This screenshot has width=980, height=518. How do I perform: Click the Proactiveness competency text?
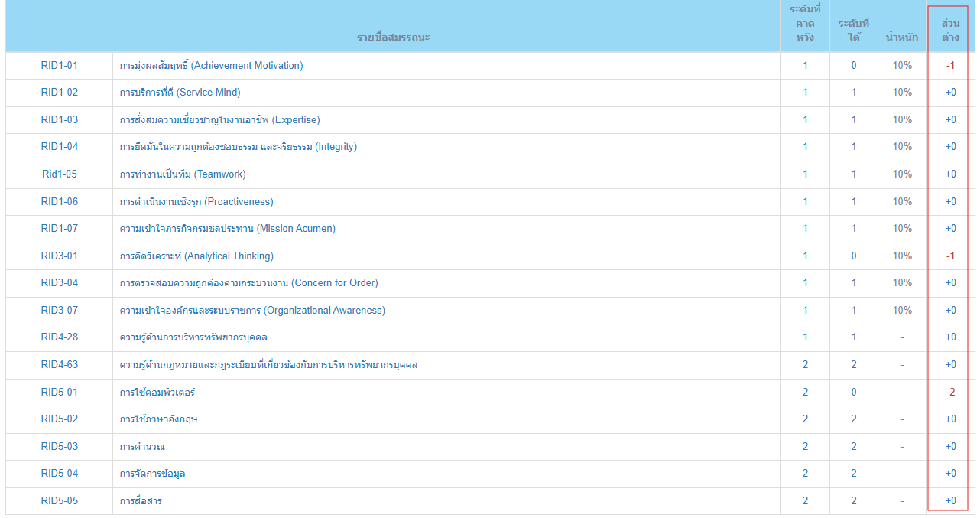click(196, 202)
